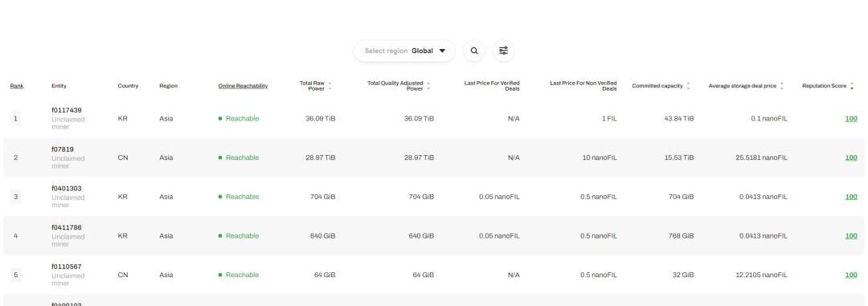Sort by Total Raw Power arrows
This screenshot has height=306, width=868.
click(330, 86)
